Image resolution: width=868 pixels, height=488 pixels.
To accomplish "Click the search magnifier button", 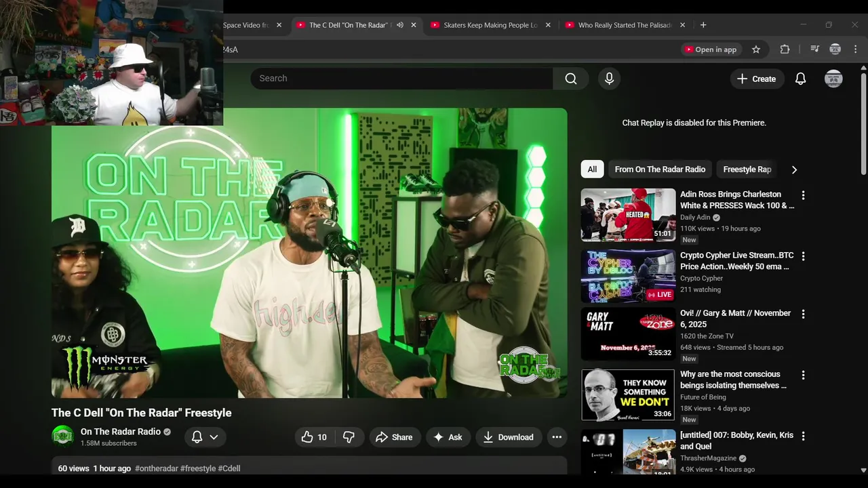I will click(x=571, y=79).
